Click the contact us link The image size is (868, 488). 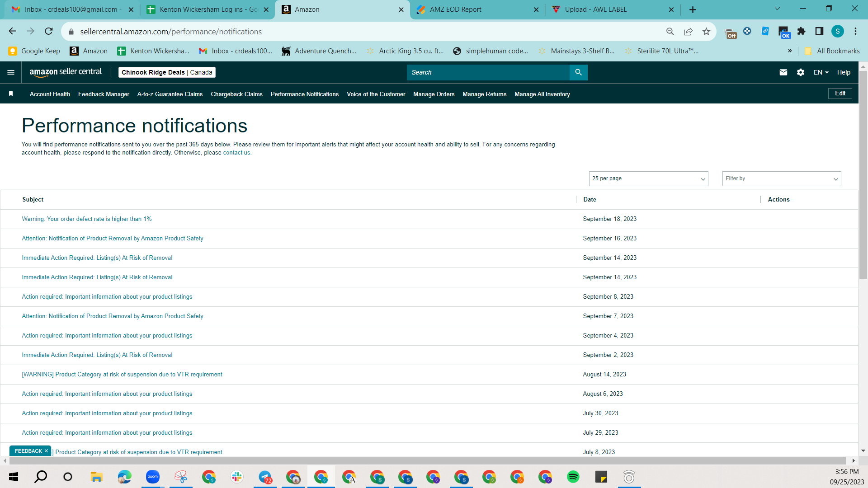[236, 153]
